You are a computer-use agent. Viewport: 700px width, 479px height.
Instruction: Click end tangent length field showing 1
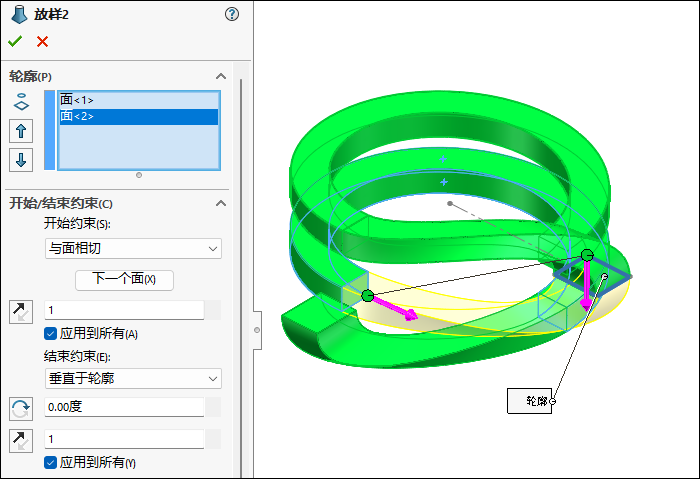[x=124, y=439]
